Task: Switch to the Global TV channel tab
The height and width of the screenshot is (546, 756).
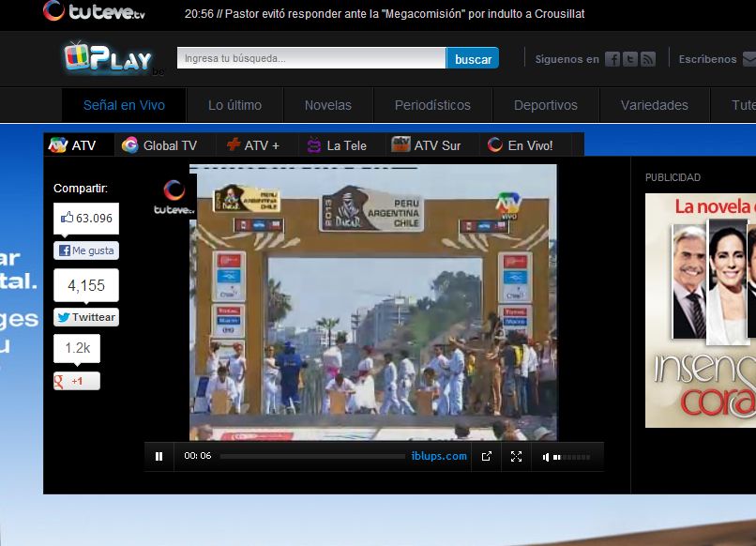Action: click(x=159, y=145)
